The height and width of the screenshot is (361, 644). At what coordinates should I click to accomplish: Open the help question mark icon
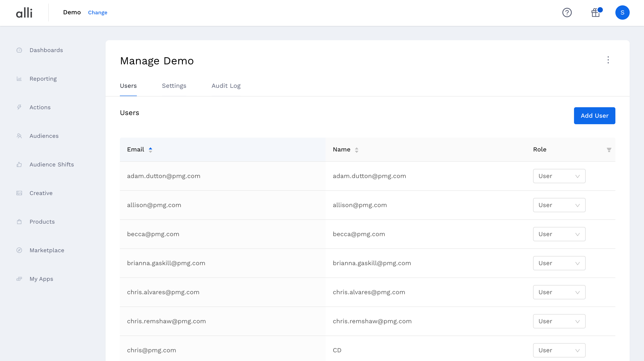coord(567,13)
